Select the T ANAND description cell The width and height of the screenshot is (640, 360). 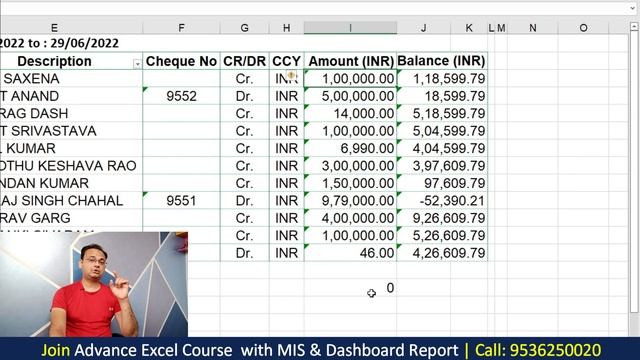pos(71,96)
